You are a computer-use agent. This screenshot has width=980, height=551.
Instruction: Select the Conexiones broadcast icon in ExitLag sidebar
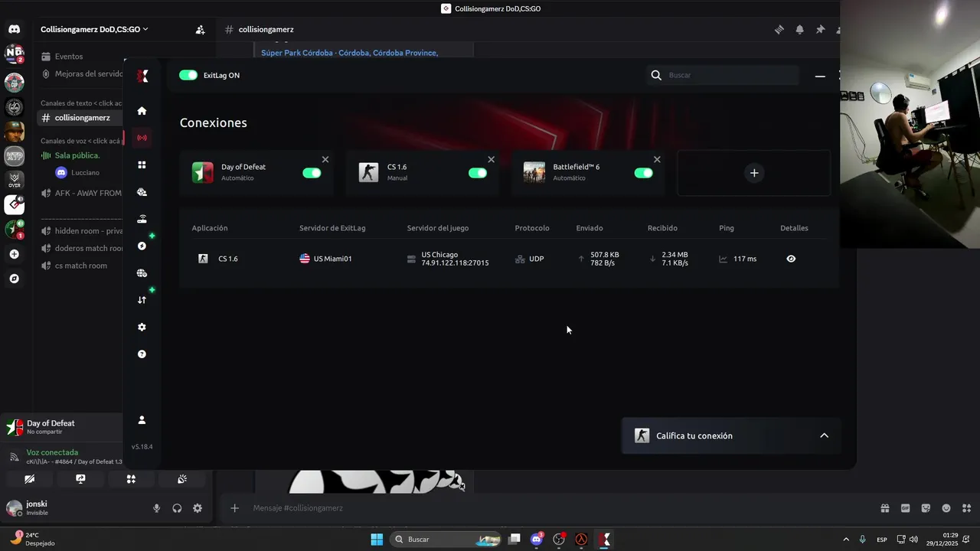click(142, 138)
